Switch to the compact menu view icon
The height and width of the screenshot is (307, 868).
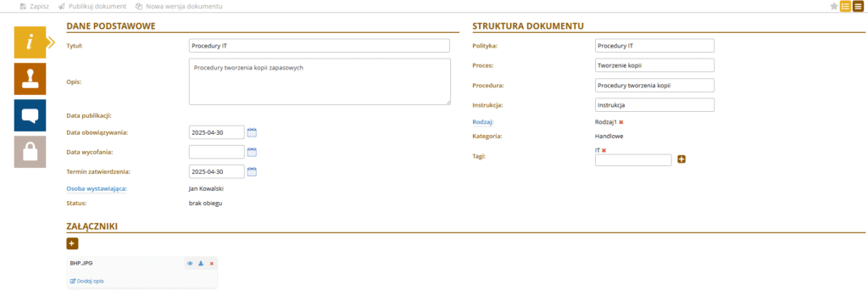[x=858, y=7]
